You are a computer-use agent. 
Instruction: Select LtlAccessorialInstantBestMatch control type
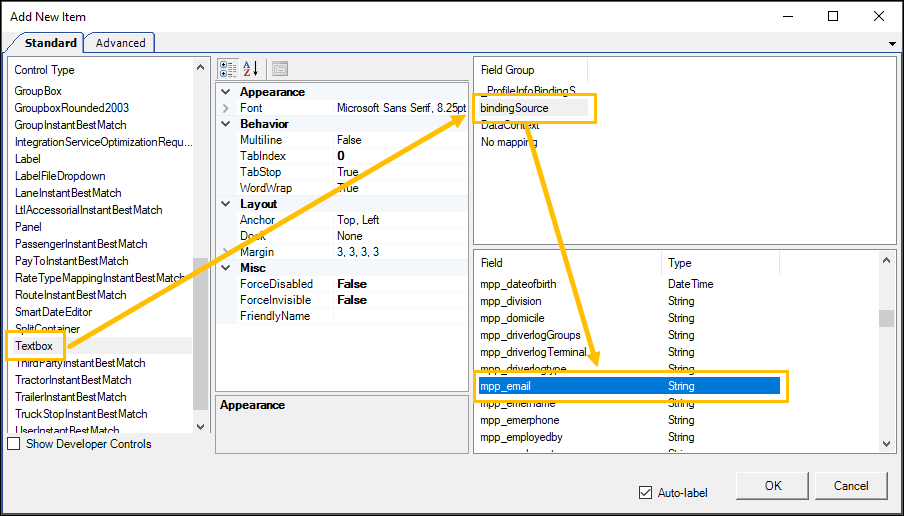pos(88,210)
